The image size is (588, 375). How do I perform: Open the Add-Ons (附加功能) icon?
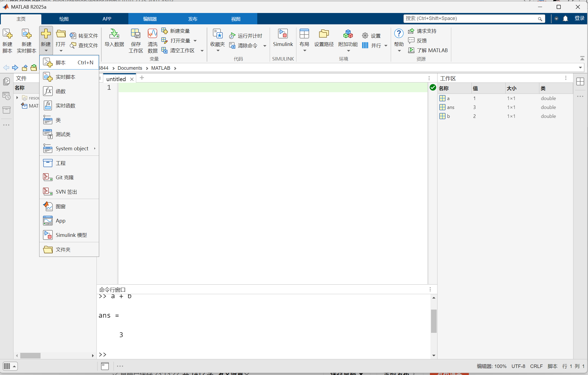(348, 34)
